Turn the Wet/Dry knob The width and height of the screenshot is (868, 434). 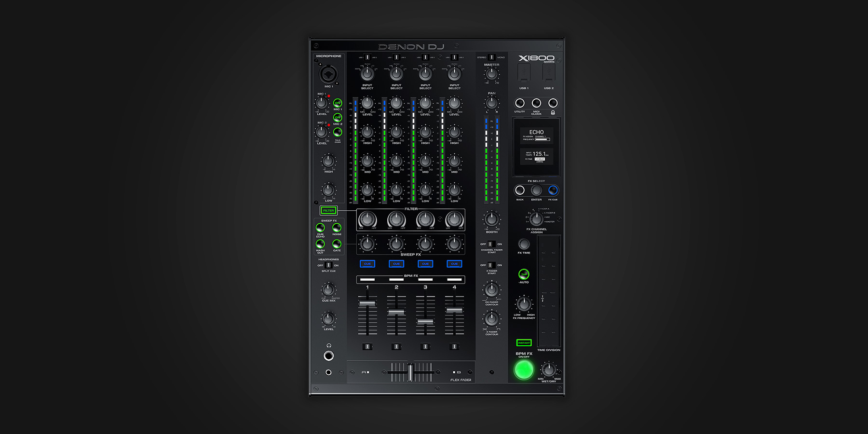[548, 370]
